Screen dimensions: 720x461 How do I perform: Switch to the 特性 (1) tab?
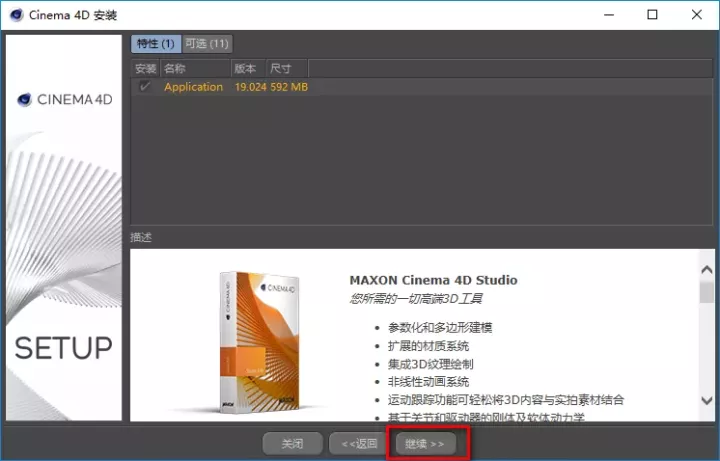(x=155, y=44)
